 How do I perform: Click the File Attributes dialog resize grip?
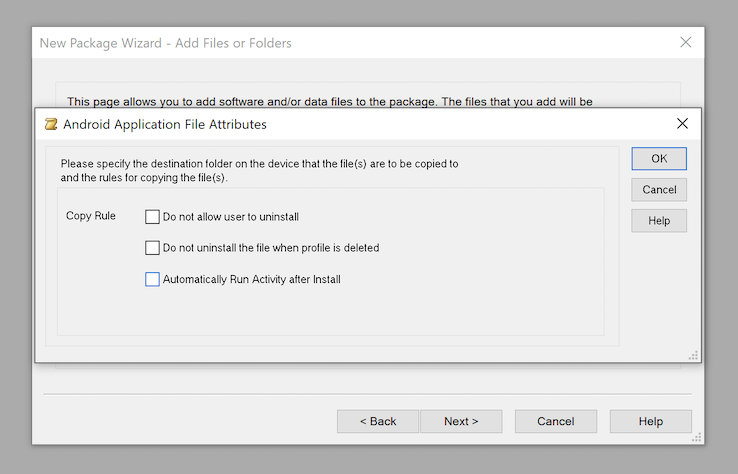pos(693,355)
